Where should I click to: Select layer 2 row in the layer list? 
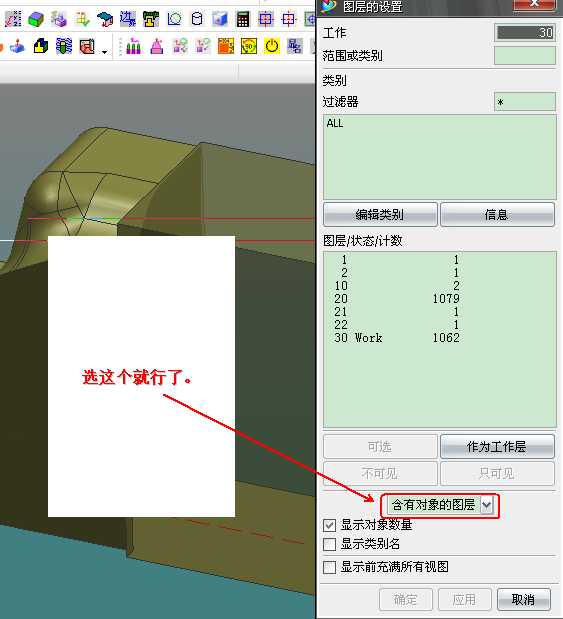click(439, 273)
